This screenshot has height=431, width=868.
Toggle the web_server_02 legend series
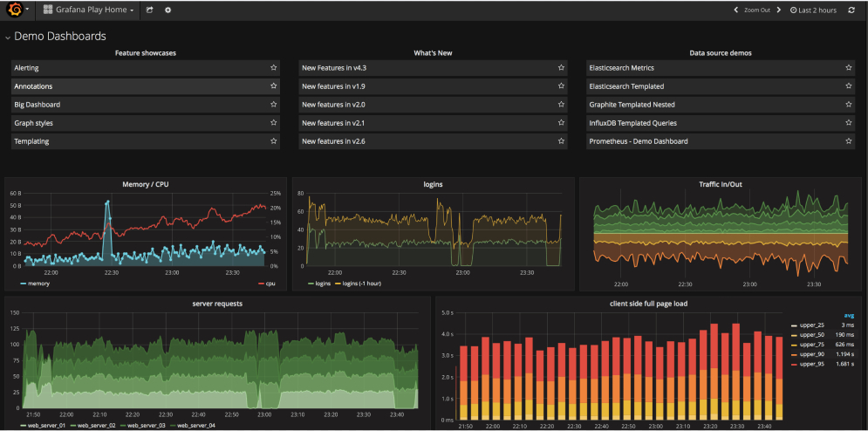click(x=91, y=425)
